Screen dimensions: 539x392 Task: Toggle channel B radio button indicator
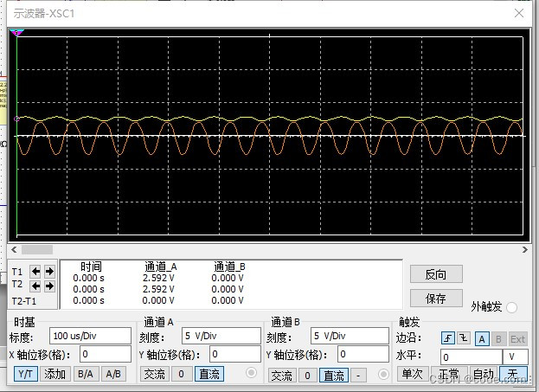(x=383, y=374)
